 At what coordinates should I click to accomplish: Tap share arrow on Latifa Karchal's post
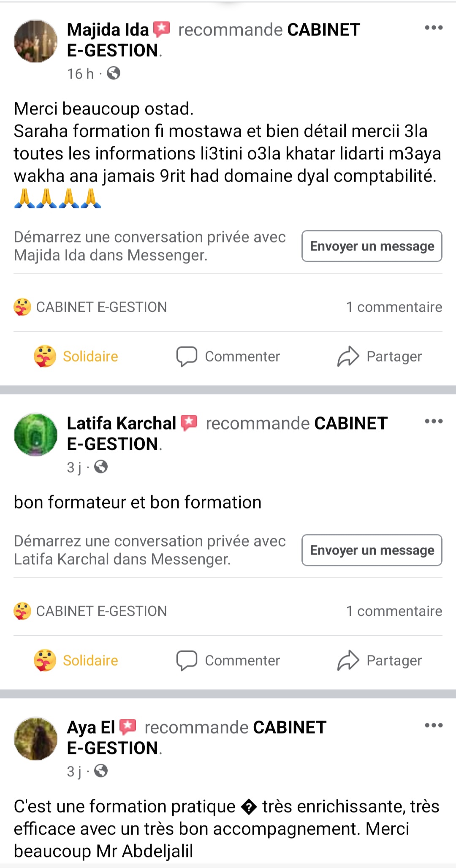click(348, 660)
